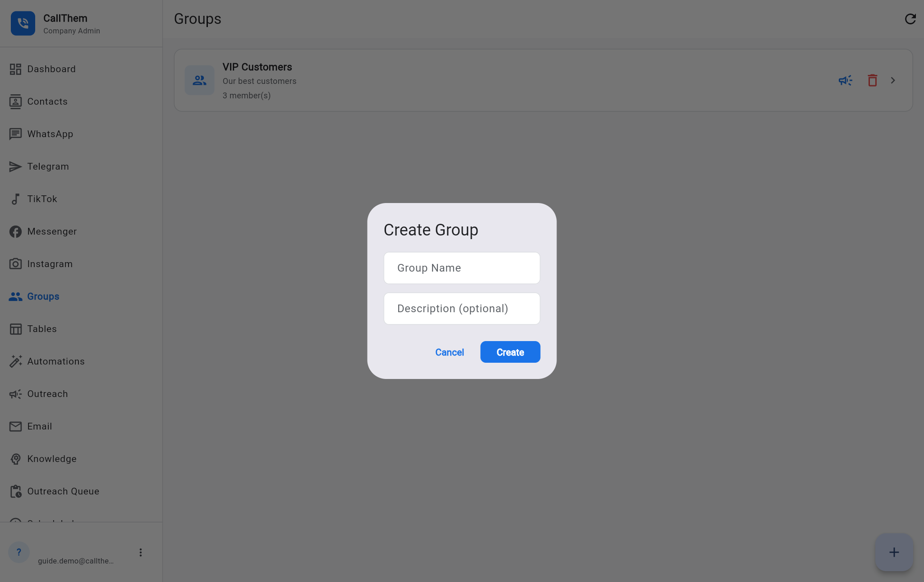Click the Instagram camera icon
The width and height of the screenshot is (924, 582).
pos(15,264)
